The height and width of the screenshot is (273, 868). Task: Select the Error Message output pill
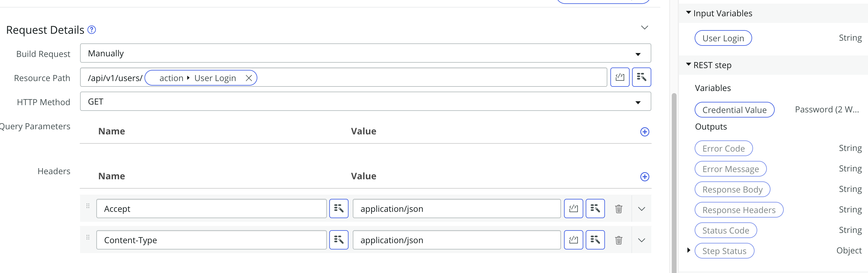(x=730, y=169)
